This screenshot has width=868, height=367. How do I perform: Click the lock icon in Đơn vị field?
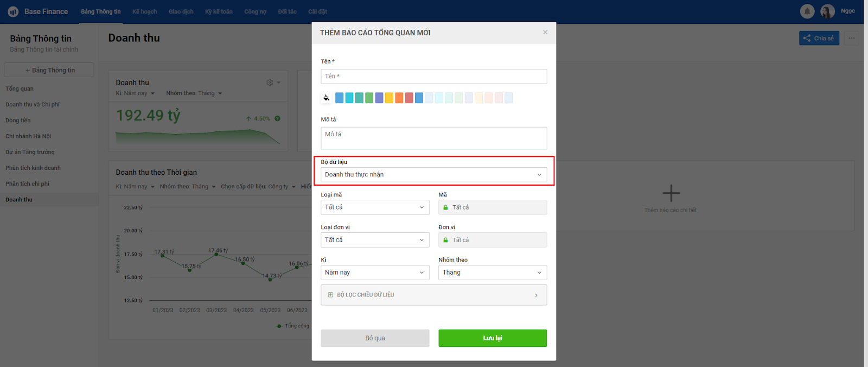click(445, 240)
